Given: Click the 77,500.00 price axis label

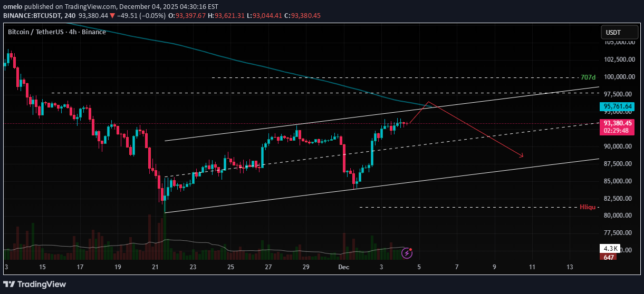Looking at the screenshot, I should (x=619, y=232).
